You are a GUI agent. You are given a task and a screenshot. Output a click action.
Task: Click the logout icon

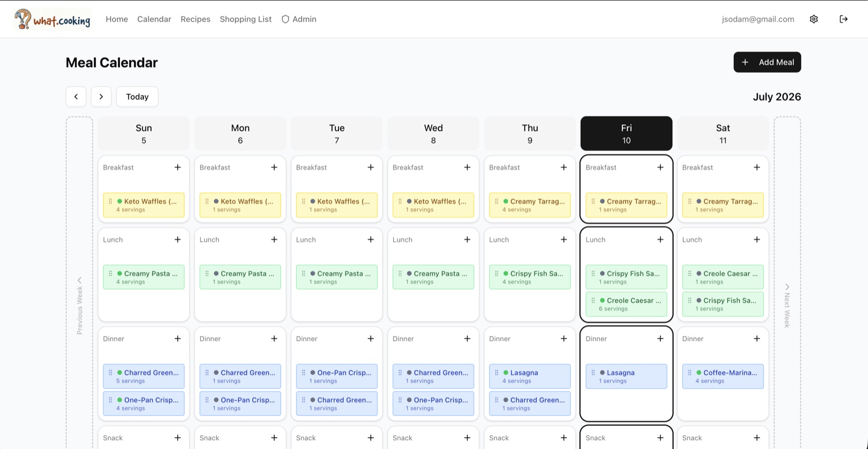coord(844,19)
